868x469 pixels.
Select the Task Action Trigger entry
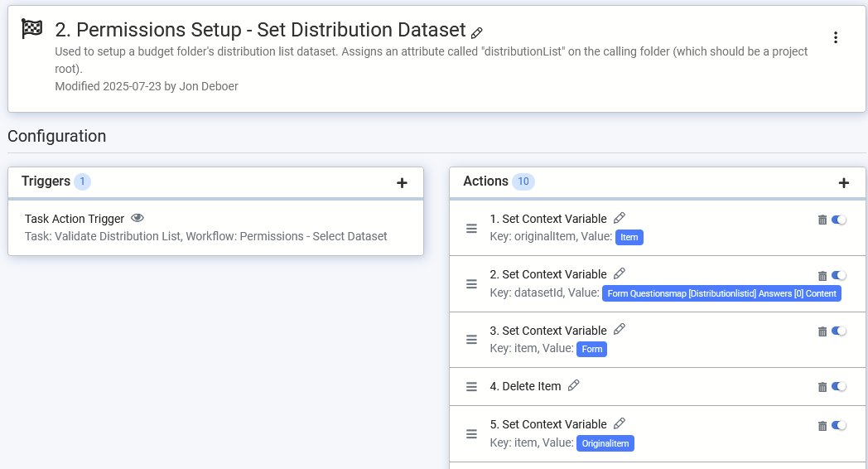[75, 219]
